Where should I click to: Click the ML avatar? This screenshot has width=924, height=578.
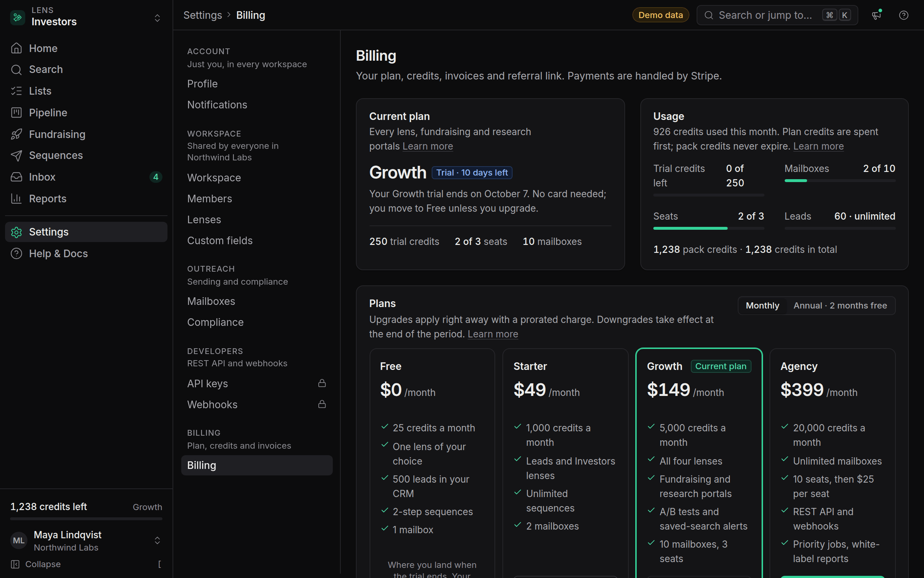pyautogui.click(x=19, y=540)
